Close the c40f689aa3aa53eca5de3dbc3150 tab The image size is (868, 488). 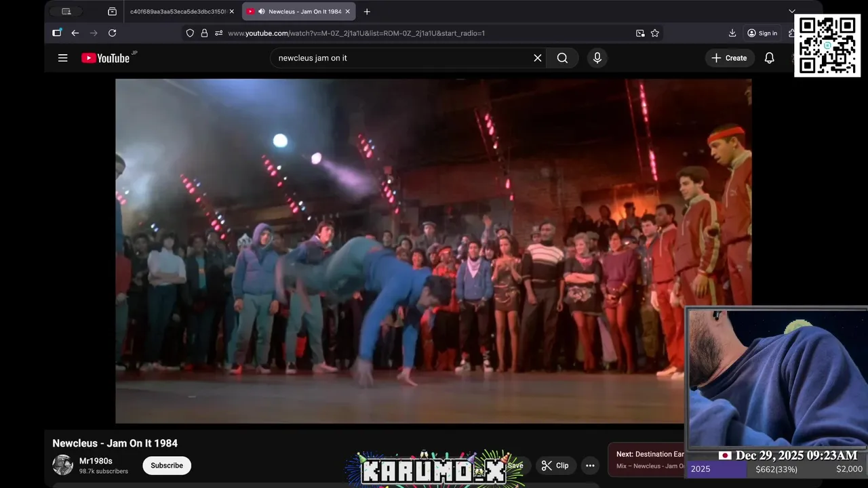tap(231, 12)
